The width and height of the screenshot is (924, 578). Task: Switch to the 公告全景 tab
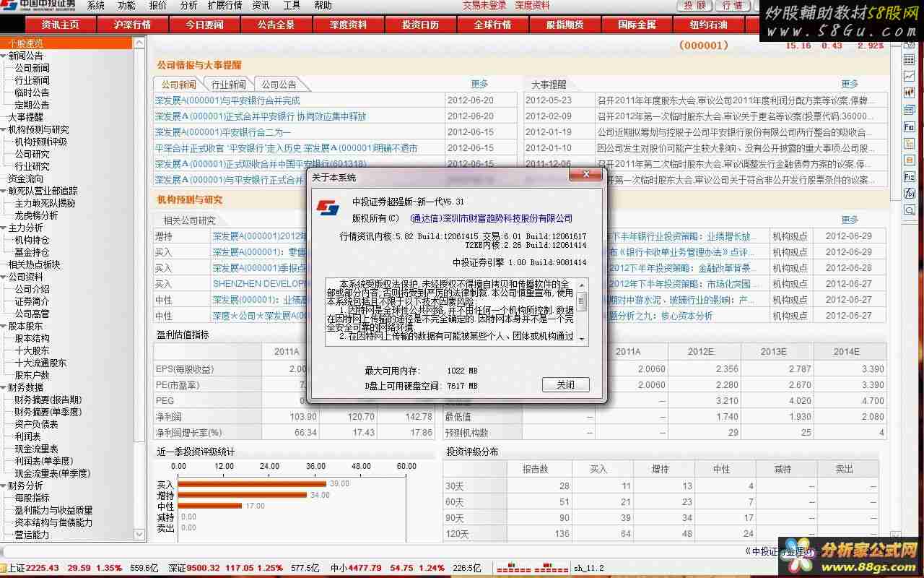[x=276, y=25]
